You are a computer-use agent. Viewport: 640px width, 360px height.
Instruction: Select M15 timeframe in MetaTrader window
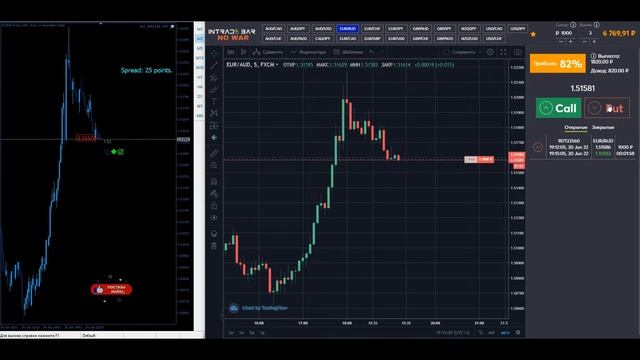200,58
